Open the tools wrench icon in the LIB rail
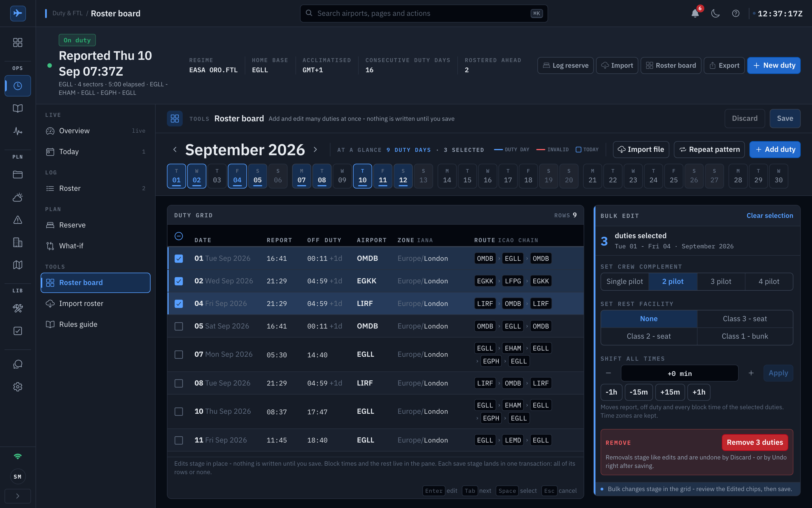 click(x=18, y=308)
